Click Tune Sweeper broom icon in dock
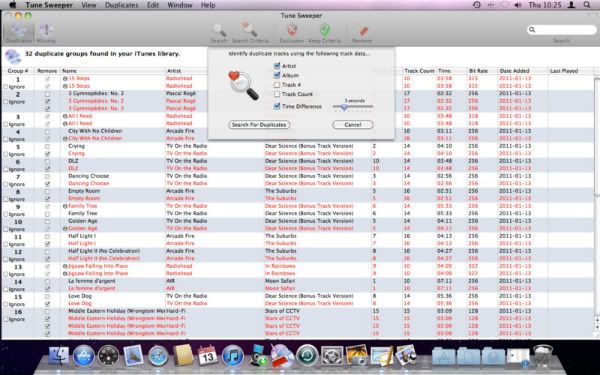The height and width of the screenshot is (375, 600). 282,356
